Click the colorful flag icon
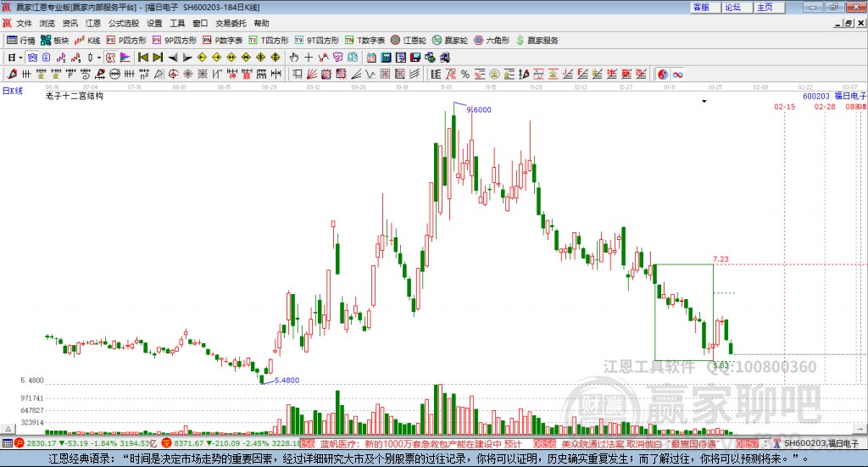Viewport: 868px width, 467px height. click(x=125, y=58)
